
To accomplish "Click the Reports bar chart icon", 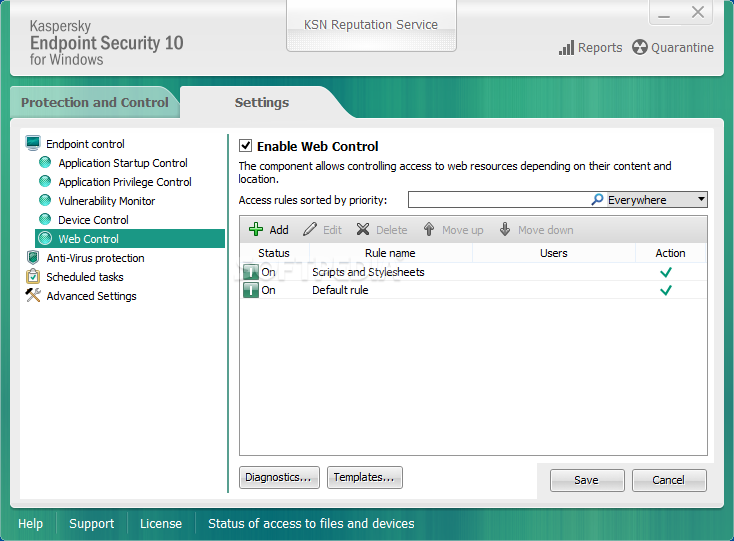I will (x=566, y=47).
